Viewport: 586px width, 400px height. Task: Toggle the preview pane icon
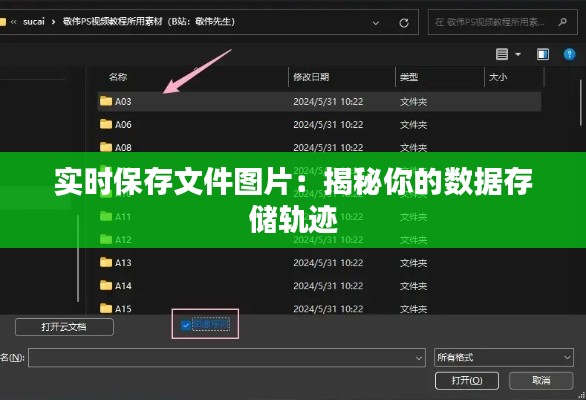[543, 55]
